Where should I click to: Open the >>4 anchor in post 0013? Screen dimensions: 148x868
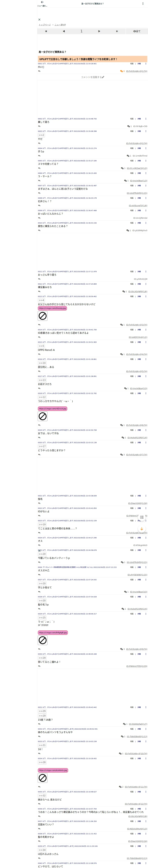[41, 300]
